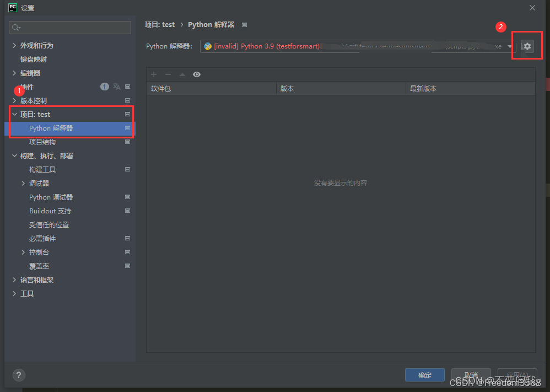Open 受信任的位置 settings page
The height and width of the screenshot is (392, 550).
48,225
